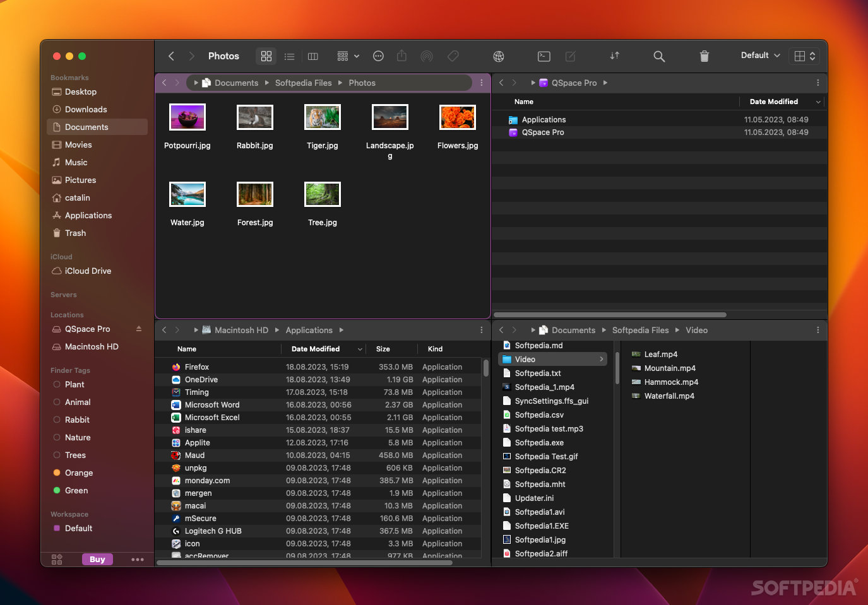This screenshot has width=868, height=605.
Task: Select Movies in the sidebar
Action: tap(97, 144)
